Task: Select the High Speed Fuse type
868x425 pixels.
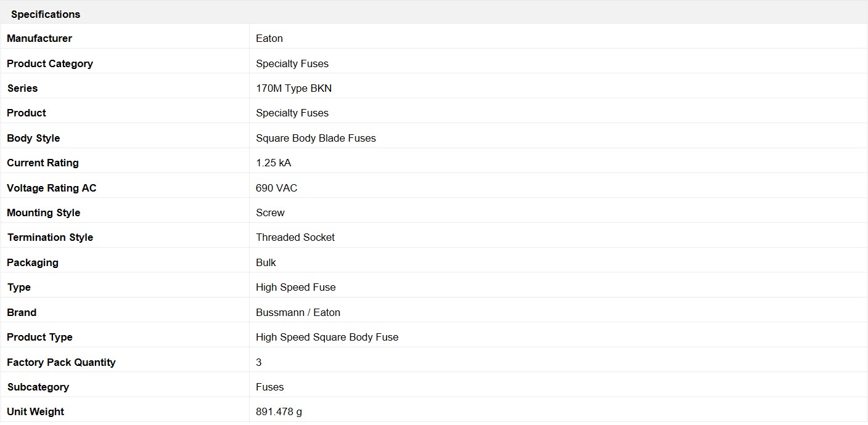Action: [x=296, y=287]
